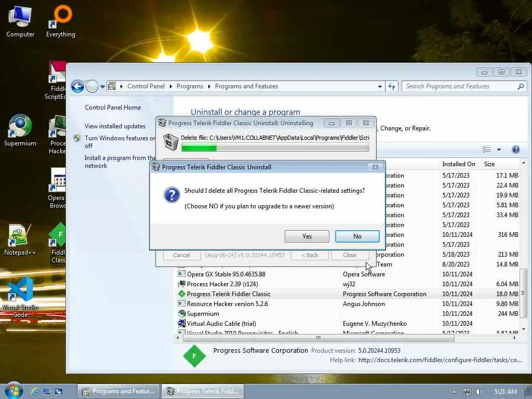Click the uninstall progress bar

[x=275, y=148]
